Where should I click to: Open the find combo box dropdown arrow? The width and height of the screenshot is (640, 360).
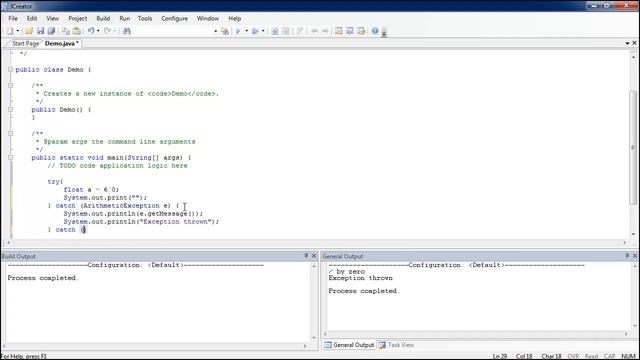216,31
